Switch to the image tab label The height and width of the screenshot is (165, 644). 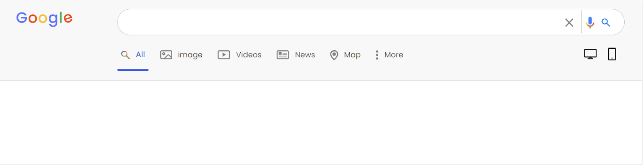point(190,55)
